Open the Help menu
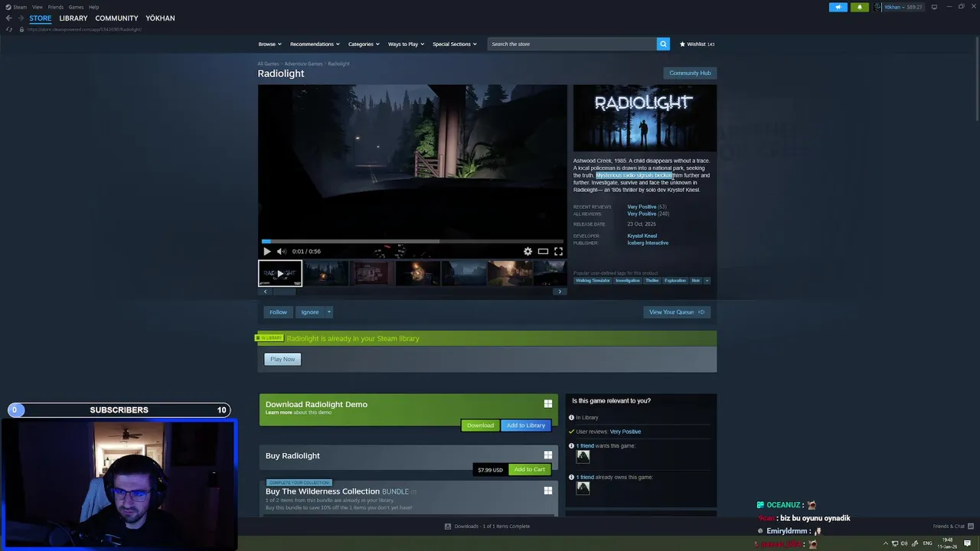The image size is (980, 551). pyautogui.click(x=93, y=7)
